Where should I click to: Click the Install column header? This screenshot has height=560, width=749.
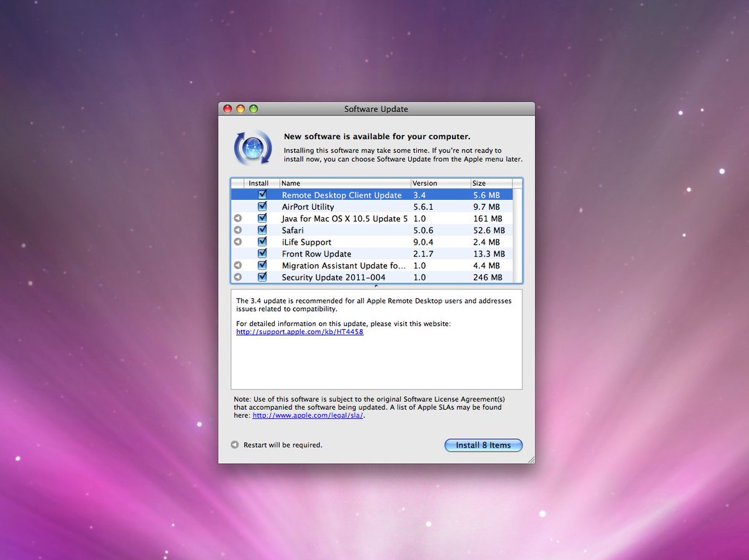coord(262,184)
